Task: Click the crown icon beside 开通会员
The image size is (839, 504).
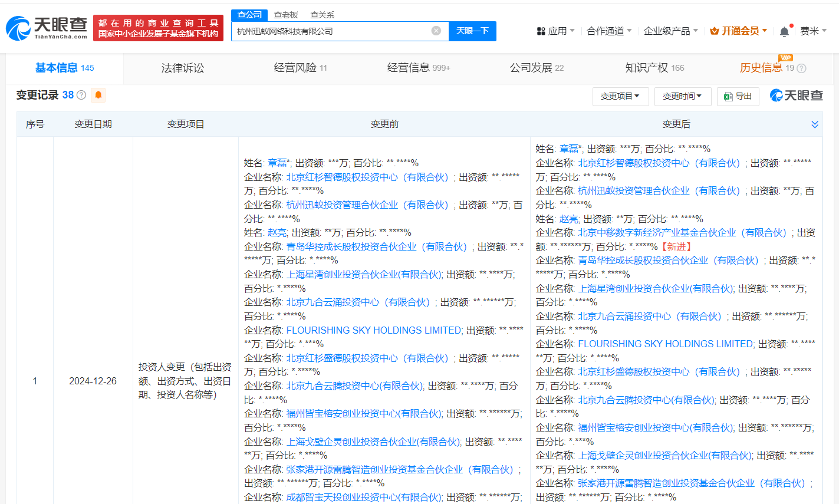Action: point(715,31)
